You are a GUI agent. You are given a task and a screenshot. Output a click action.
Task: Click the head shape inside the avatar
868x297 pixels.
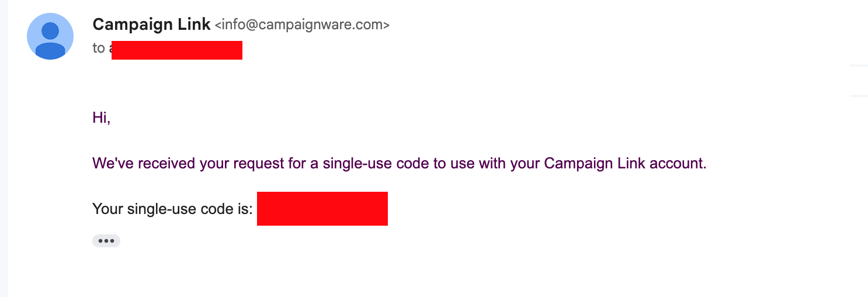tap(50, 31)
